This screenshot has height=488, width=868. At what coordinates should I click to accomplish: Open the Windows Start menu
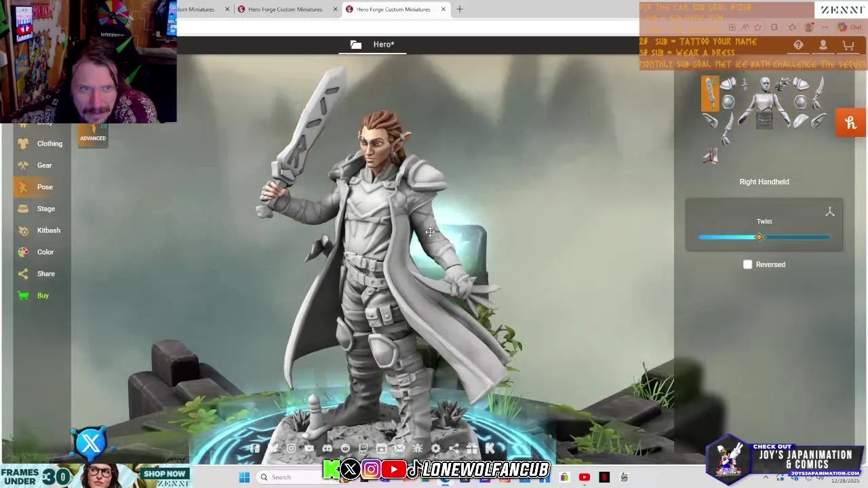pos(244,477)
